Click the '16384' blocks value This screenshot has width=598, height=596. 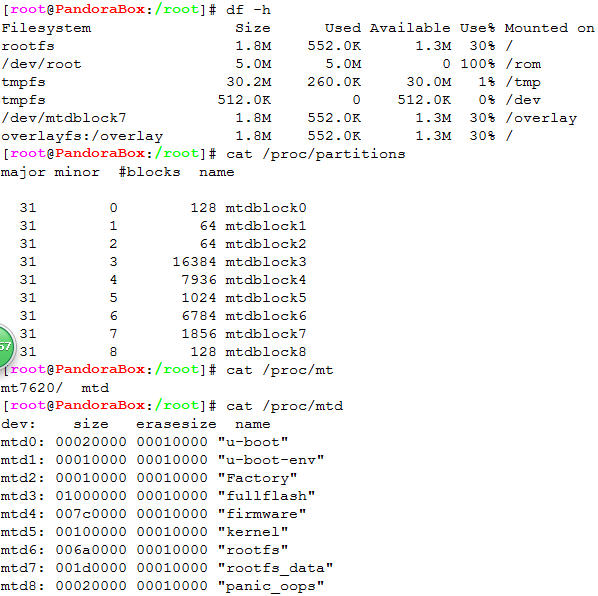coord(194,262)
